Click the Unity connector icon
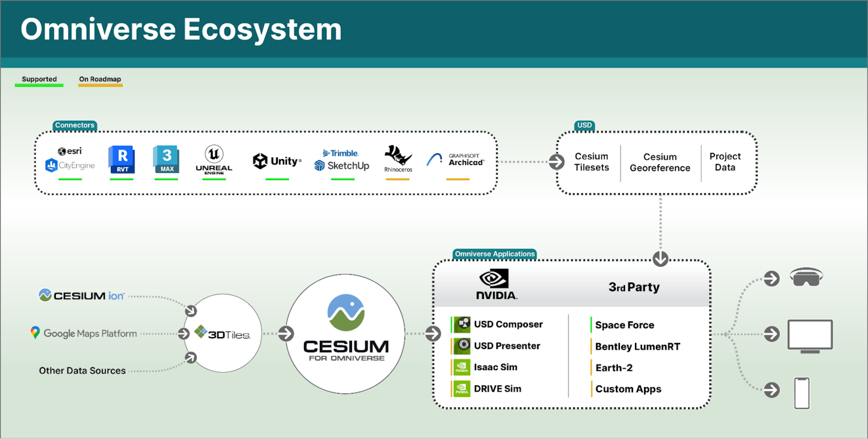Screen dimensions: 868x439 pyautogui.click(x=276, y=160)
